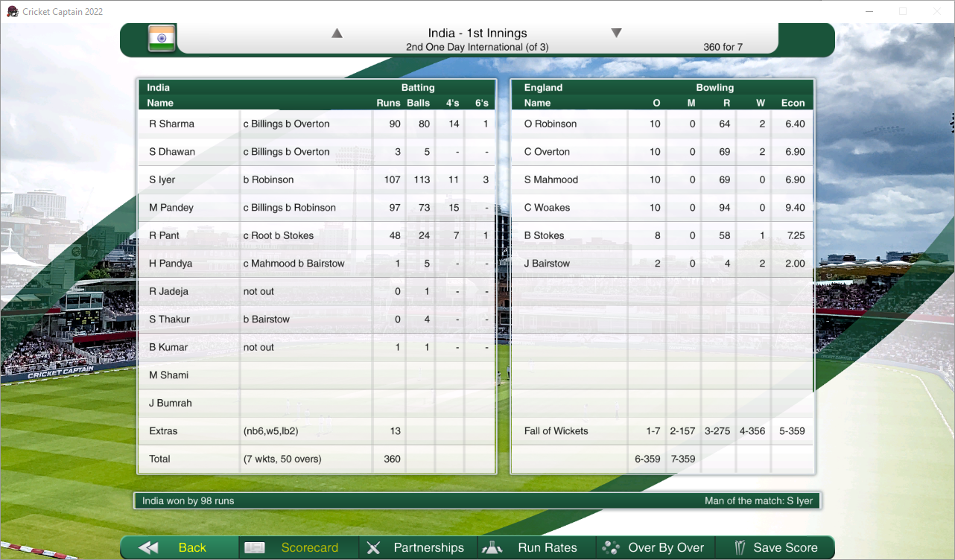Image resolution: width=955 pixels, height=560 pixels.
Task: Click the Econ column header
Action: pos(793,103)
